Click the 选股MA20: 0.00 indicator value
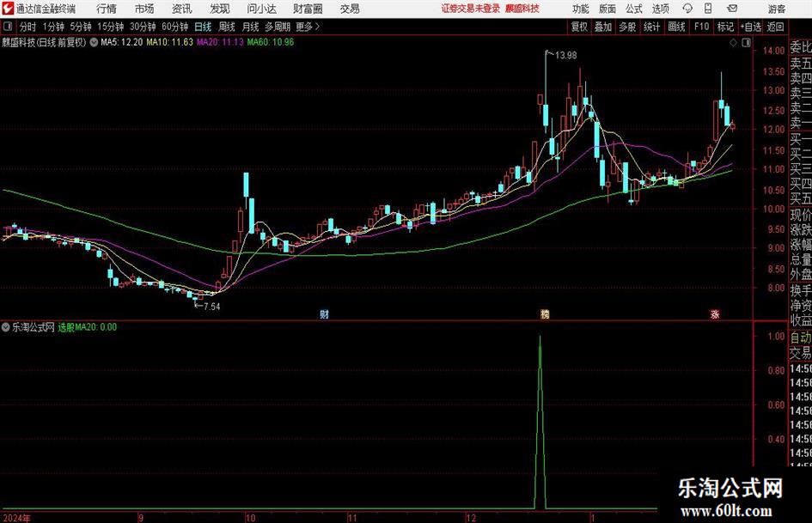This screenshot has height=523, width=812. click(x=88, y=327)
